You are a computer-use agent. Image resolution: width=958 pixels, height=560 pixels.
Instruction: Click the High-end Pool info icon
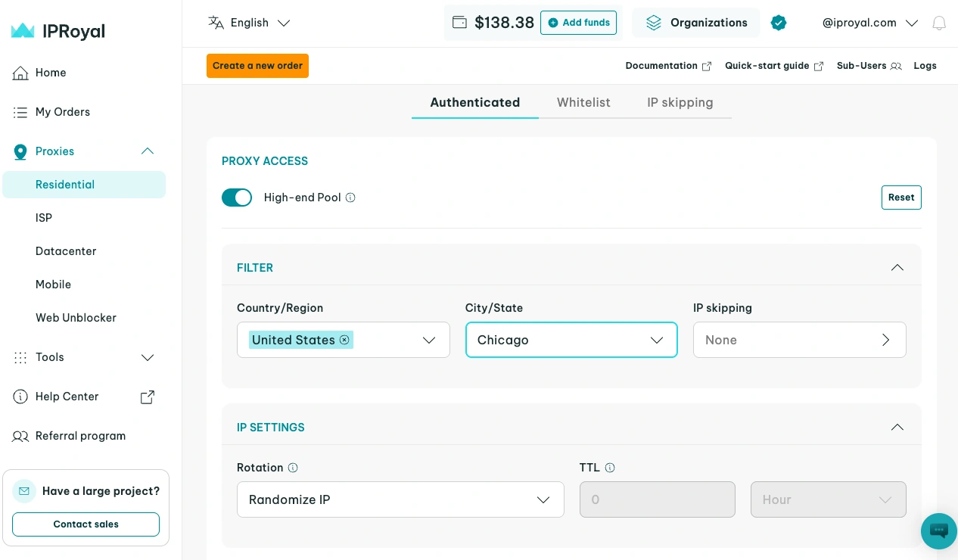[x=350, y=198]
